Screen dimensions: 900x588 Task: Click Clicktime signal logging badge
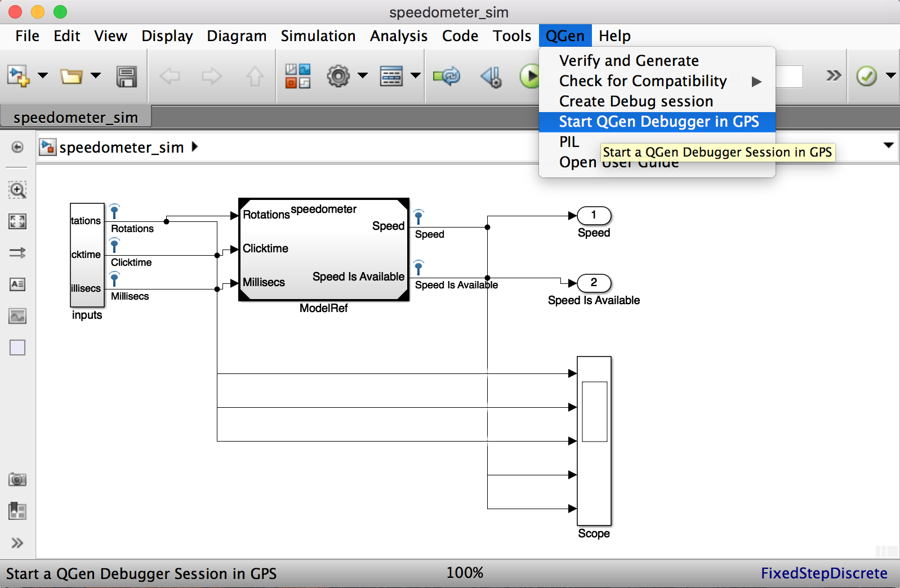[114, 245]
